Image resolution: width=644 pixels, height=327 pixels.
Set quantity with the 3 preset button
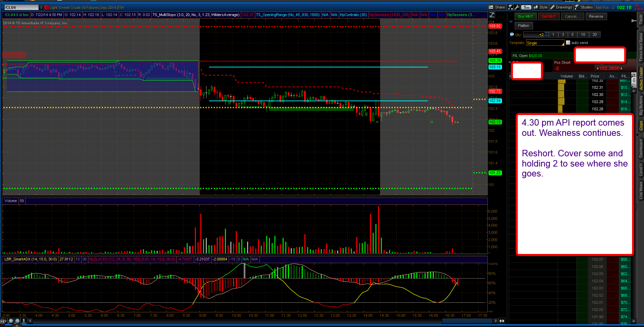(563, 34)
